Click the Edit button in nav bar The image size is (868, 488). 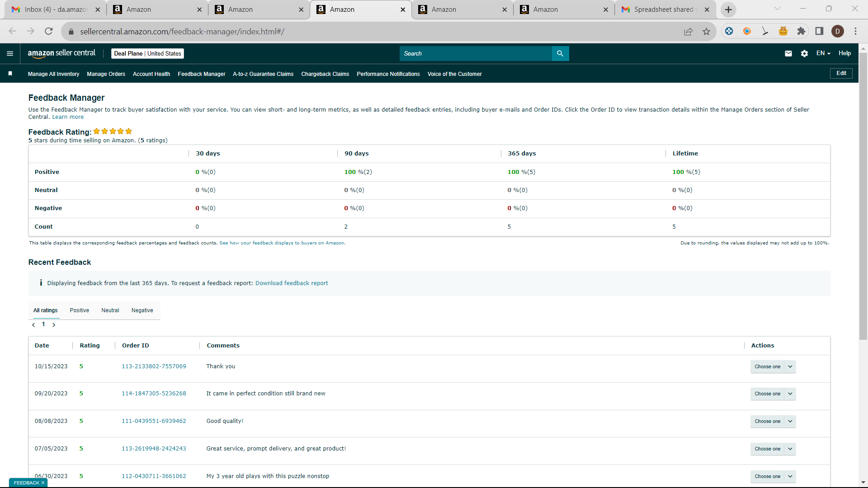[x=841, y=73]
